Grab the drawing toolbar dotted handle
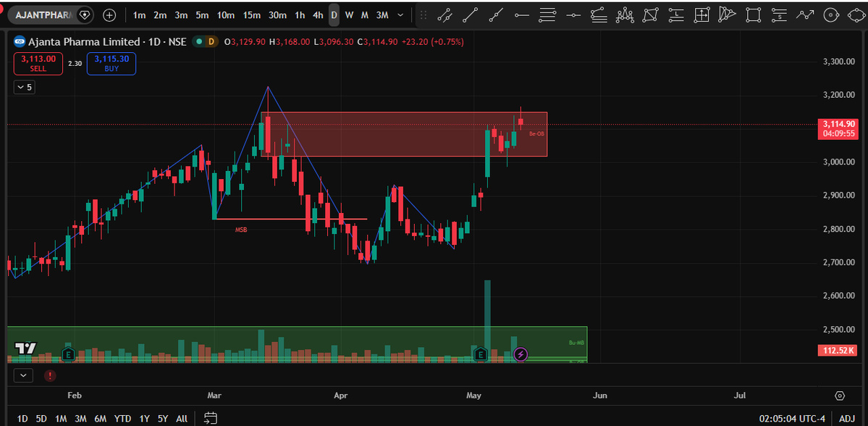This screenshot has height=426, width=868. pyautogui.click(x=425, y=15)
